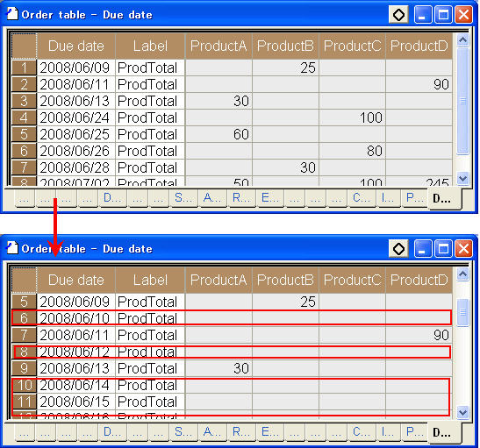Click ProductA value '60' in upper table
This screenshot has height=448, width=480.
click(x=219, y=134)
